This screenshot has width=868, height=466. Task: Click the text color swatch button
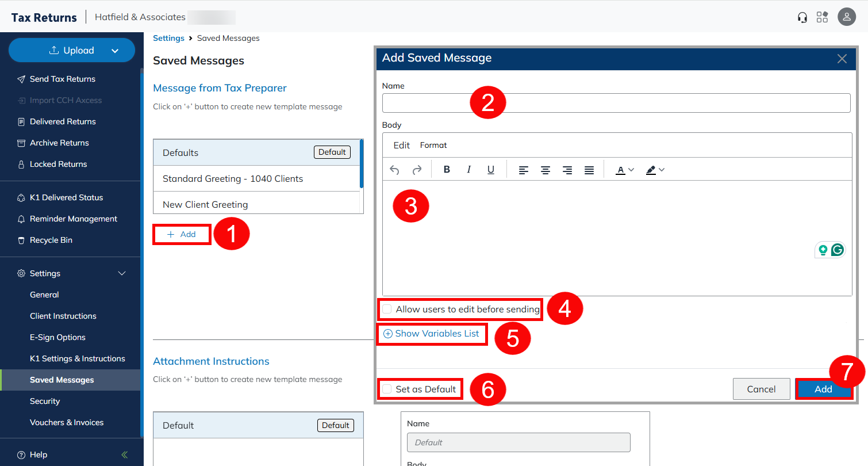620,170
